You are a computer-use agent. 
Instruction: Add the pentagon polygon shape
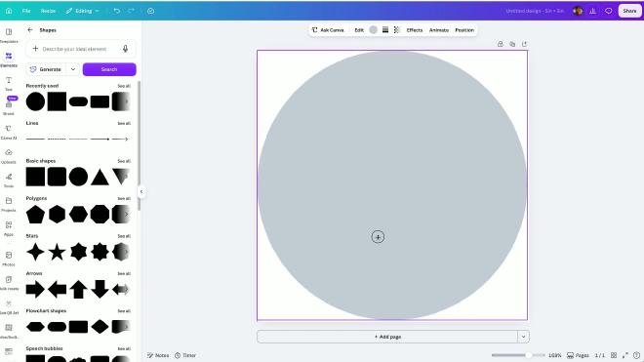coord(36,215)
